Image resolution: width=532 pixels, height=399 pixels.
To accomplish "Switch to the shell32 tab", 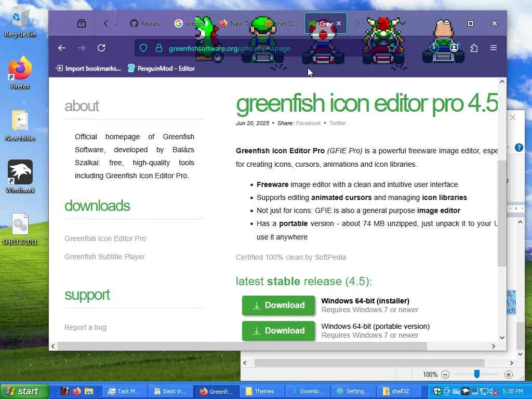I will coord(280,24).
